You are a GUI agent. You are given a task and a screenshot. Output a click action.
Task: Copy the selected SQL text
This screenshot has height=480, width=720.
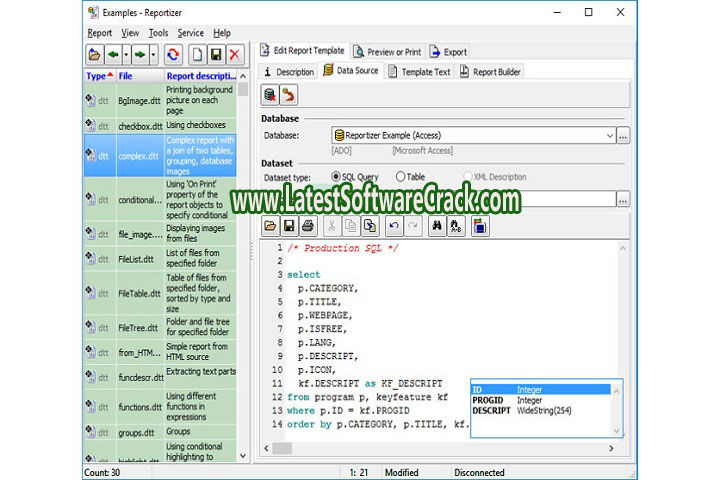(350, 226)
